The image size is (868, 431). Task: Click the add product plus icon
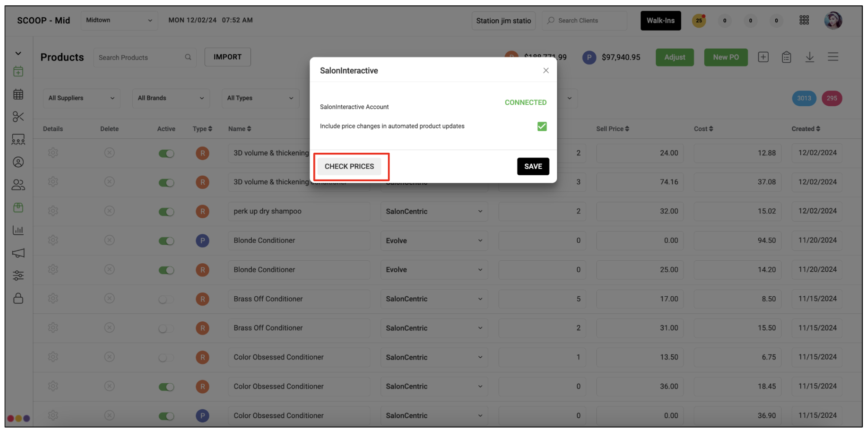point(763,57)
